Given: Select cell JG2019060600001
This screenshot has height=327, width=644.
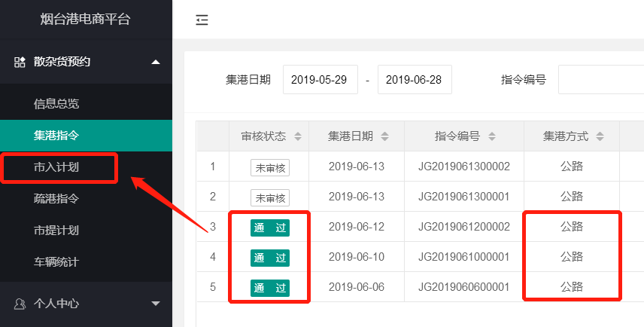Looking at the screenshot, I should (464, 287).
